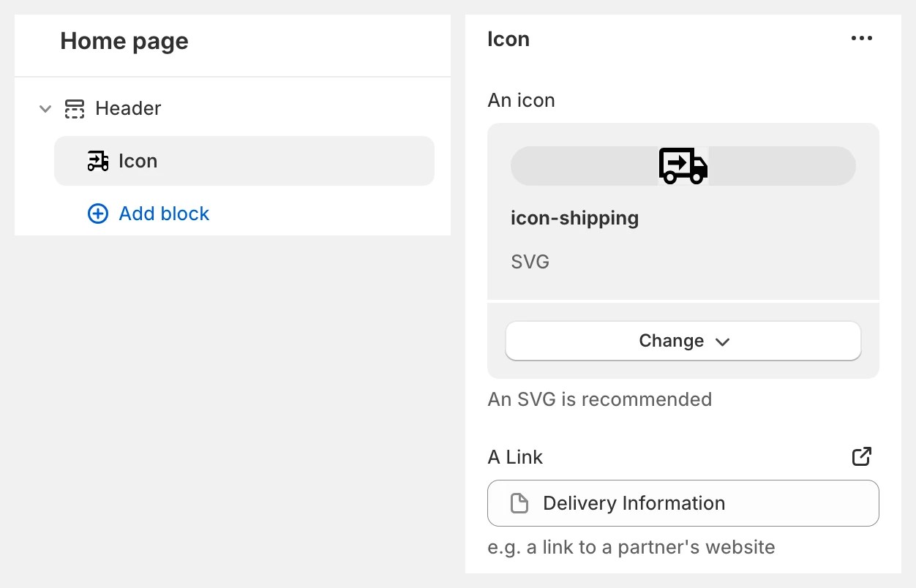Click the 'A Link' field label
The width and height of the screenshot is (916, 588).
tap(515, 457)
